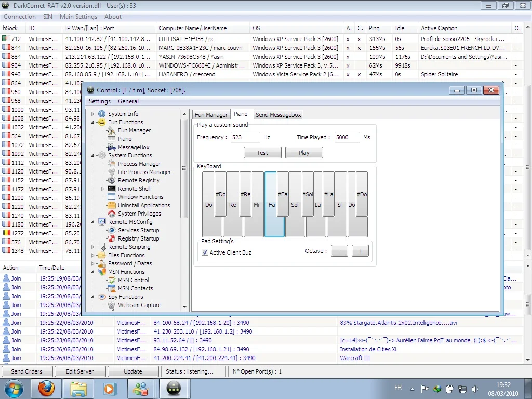
Task: Open the Main Settings menu
Action: tap(78, 17)
